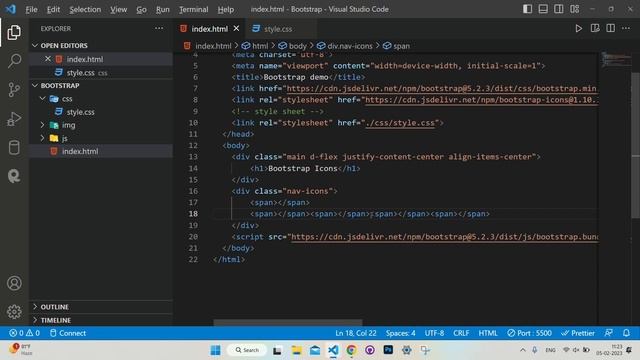Toggle the Primary Side Bar

tap(527, 9)
